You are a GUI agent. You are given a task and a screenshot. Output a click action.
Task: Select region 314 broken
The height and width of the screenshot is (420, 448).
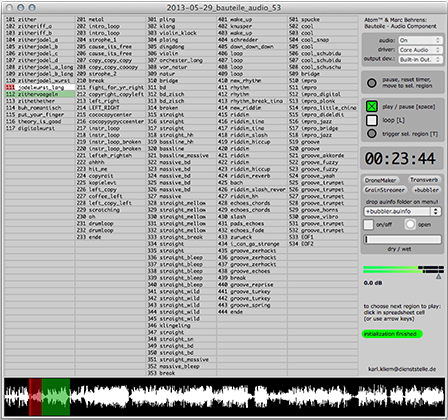[x=182, y=108]
